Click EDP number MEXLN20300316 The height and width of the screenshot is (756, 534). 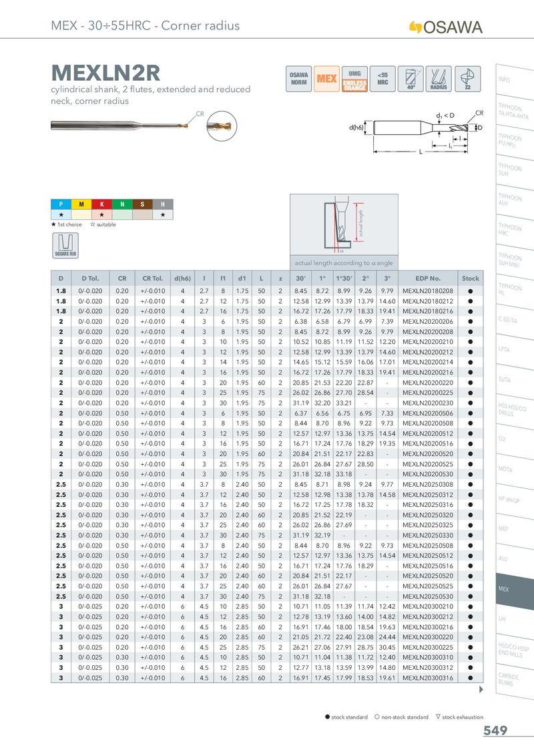[427, 678]
